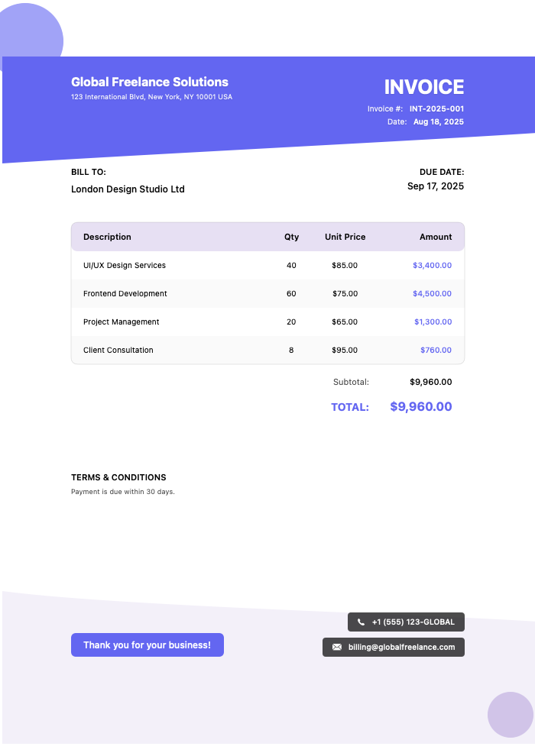Click the Unit Price column header
This screenshot has height=756, width=535.
tap(345, 237)
